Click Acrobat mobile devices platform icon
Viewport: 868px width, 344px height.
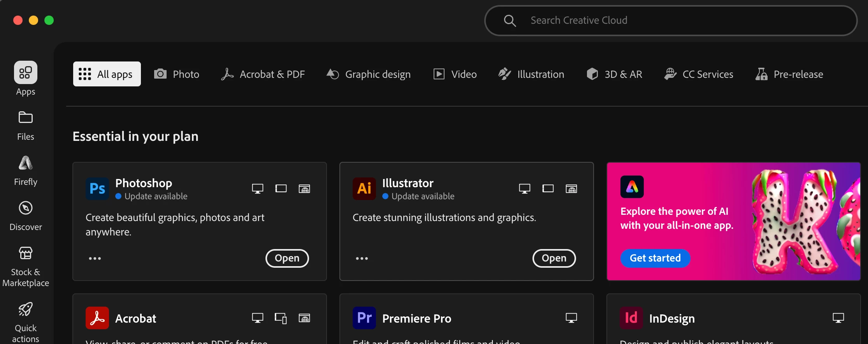281,318
